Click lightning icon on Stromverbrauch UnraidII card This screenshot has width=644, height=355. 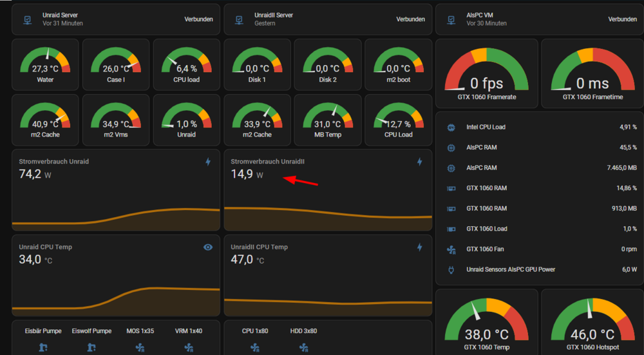pos(420,162)
